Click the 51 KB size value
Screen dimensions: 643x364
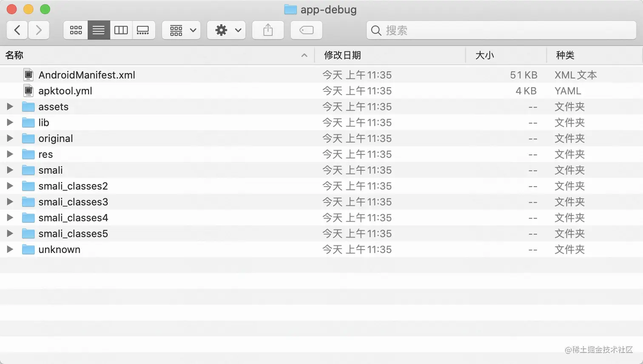pos(524,75)
